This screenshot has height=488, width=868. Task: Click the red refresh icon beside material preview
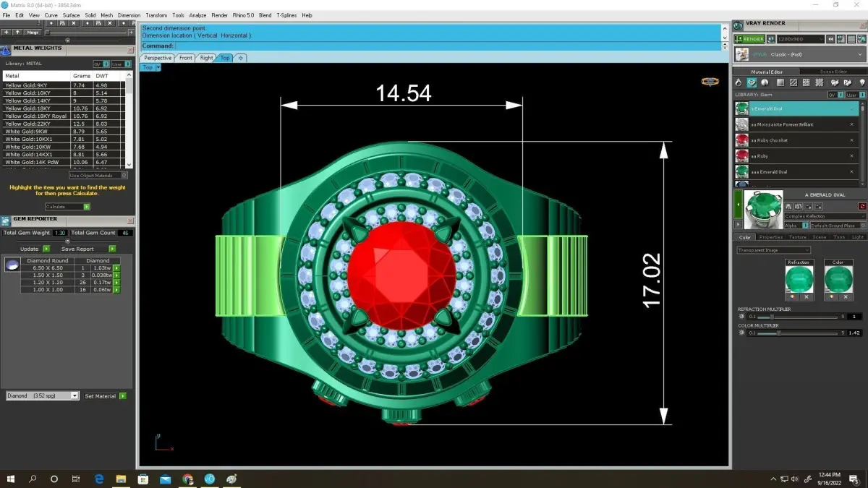click(862, 207)
